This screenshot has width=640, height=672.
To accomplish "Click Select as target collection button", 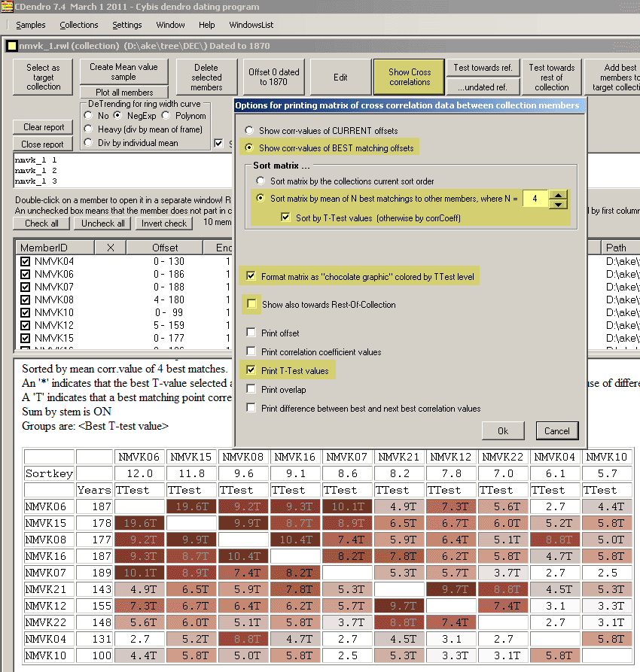I will (x=44, y=78).
